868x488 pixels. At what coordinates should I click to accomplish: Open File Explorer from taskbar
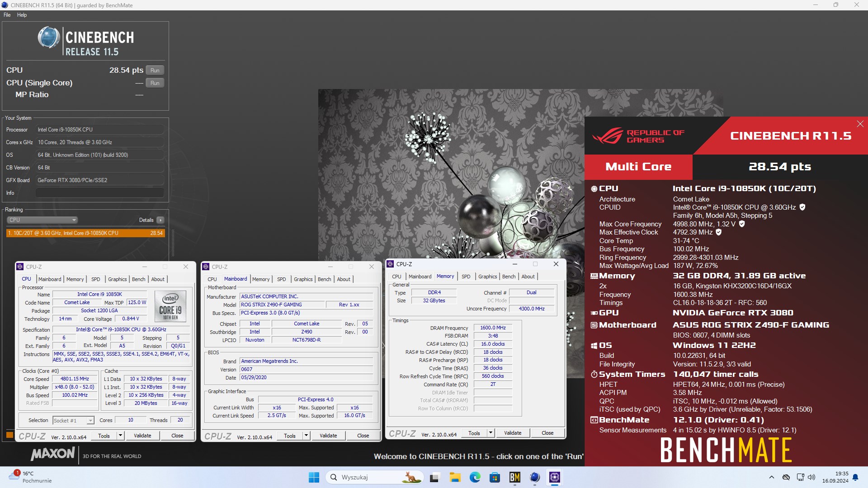coord(455,477)
